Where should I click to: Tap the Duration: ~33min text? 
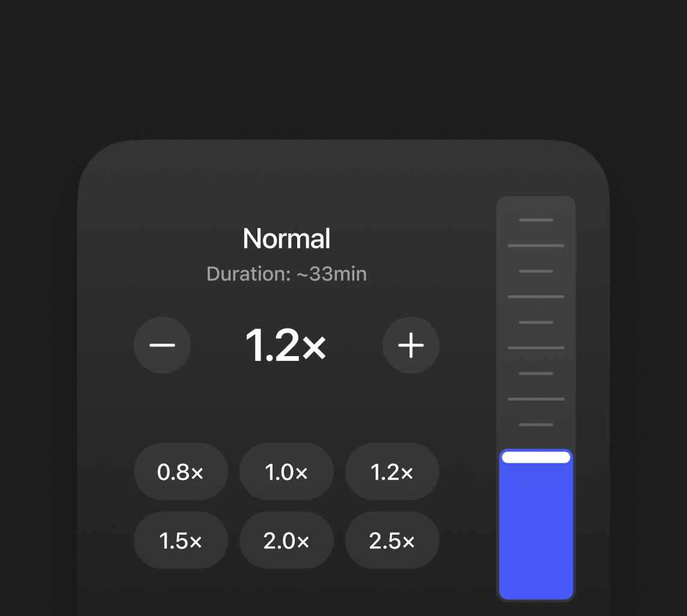(286, 274)
